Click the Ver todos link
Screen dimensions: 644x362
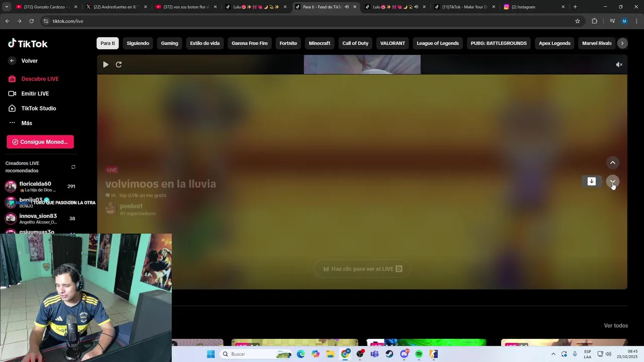[x=616, y=326]
